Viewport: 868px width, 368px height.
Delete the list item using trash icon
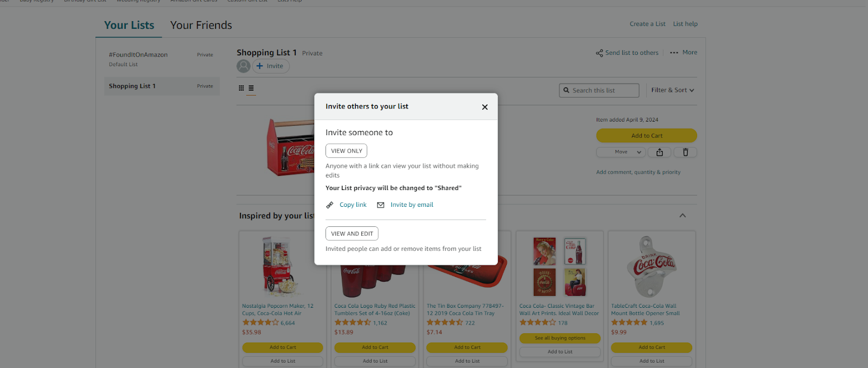point(685,152)
